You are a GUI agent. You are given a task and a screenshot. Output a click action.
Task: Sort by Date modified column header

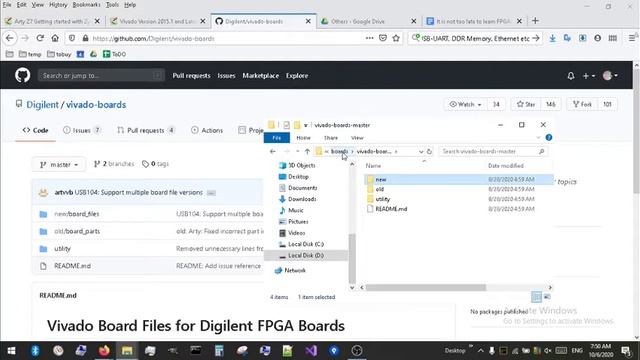[x=506, y=166]
